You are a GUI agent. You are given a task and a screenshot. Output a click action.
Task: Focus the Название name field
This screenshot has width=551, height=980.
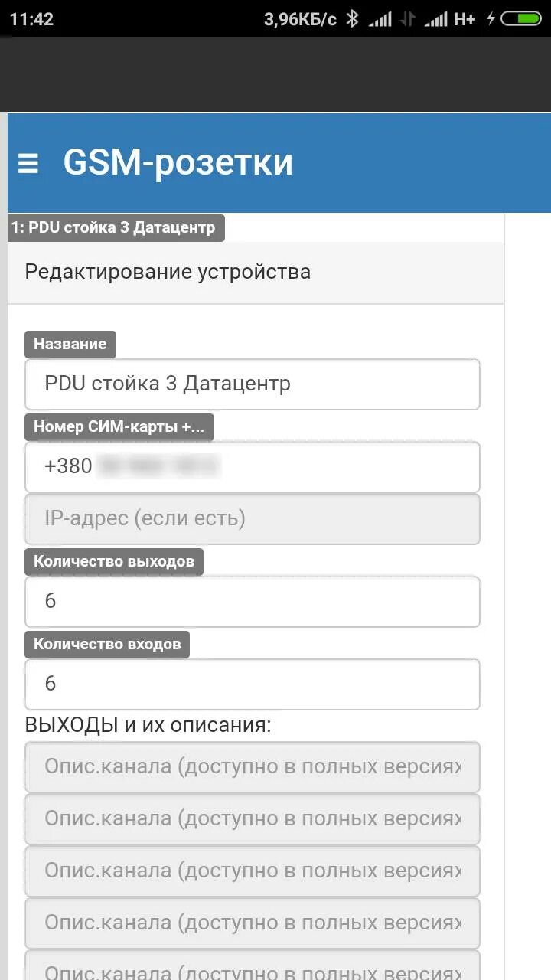[253, 384]
